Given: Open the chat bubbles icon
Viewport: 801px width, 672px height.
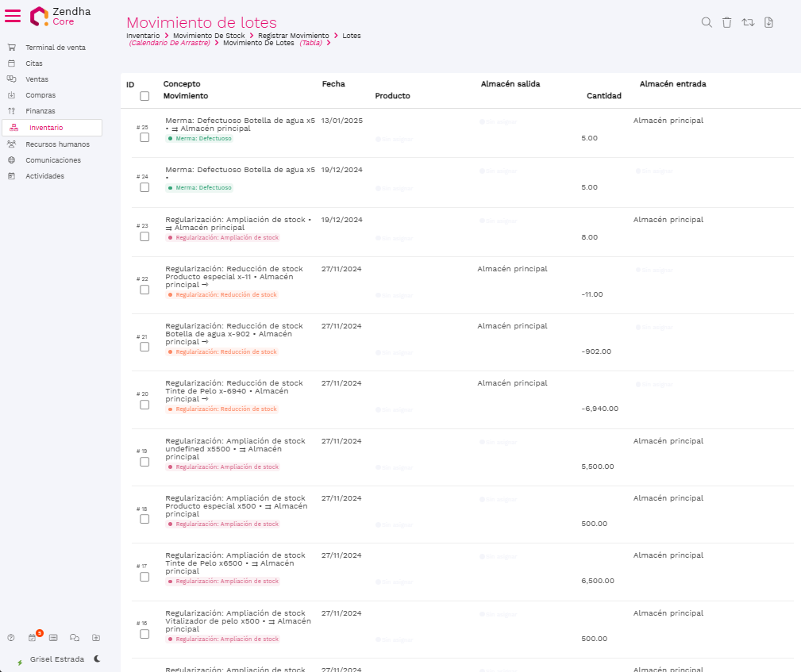Looking at the screenshot, I should coord(75,637).
